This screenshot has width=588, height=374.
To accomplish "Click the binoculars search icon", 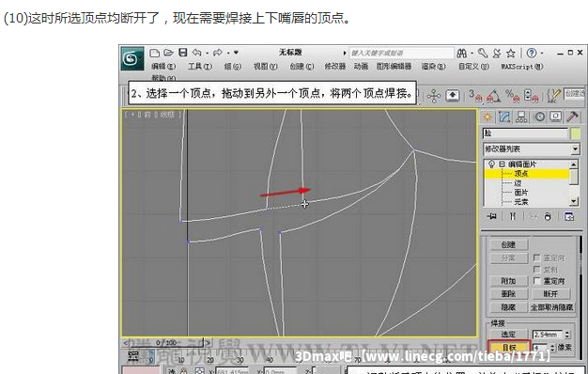I will point(461,54).
